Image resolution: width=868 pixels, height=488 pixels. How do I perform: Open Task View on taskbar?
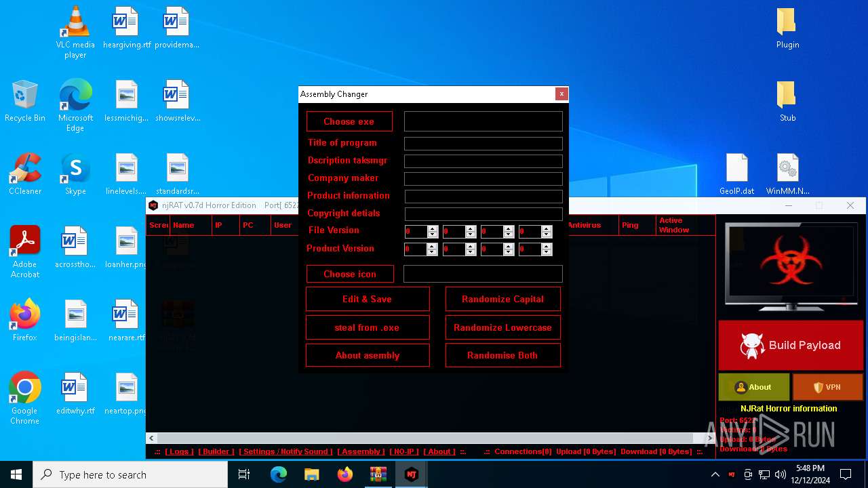[x=244, y=474]
